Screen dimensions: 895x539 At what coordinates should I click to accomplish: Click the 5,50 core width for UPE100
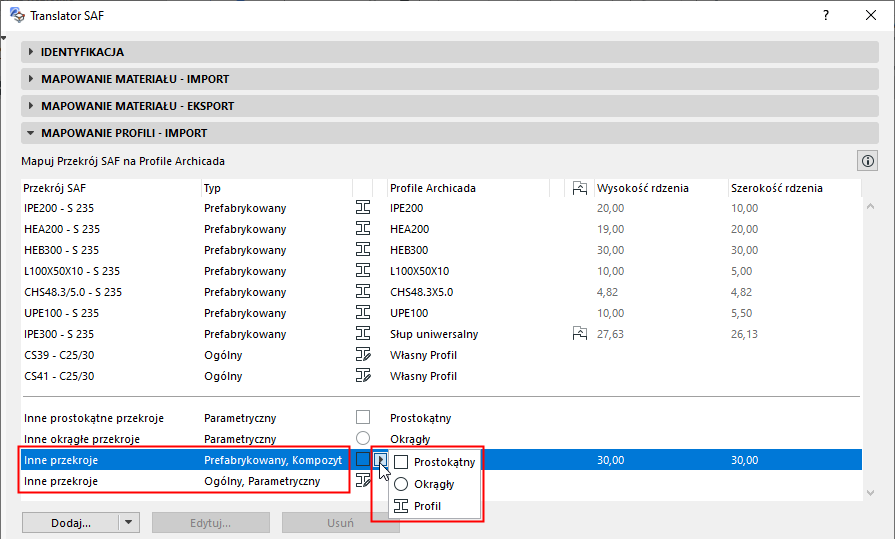741,313
